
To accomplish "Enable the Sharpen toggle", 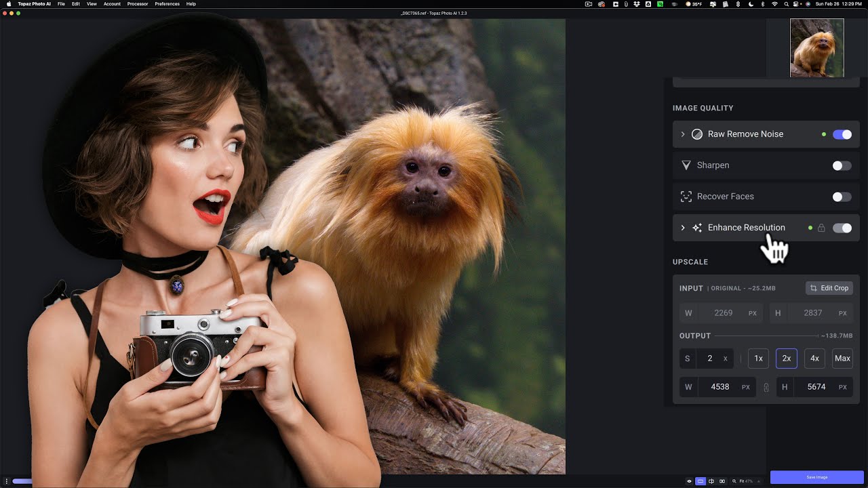I will 842,165.
